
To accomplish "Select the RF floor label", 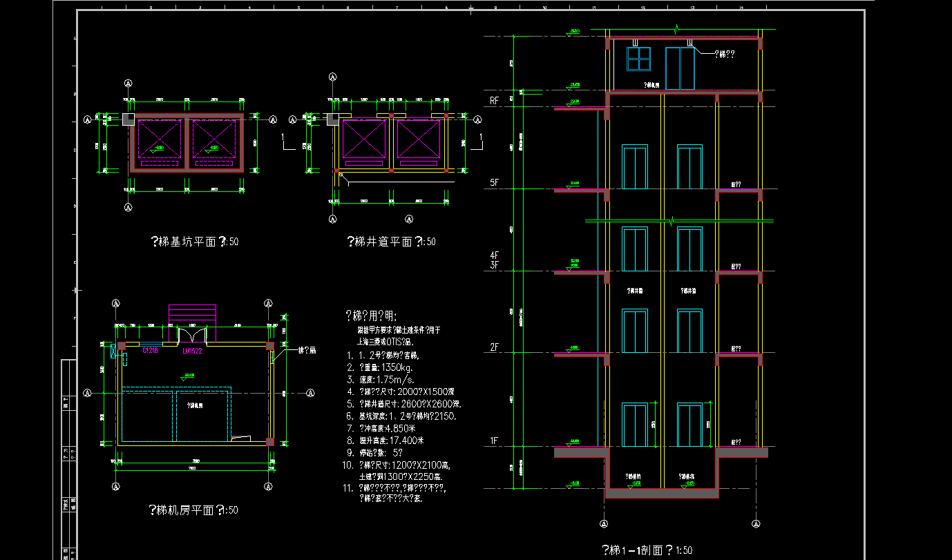I will tap(494, 101).
